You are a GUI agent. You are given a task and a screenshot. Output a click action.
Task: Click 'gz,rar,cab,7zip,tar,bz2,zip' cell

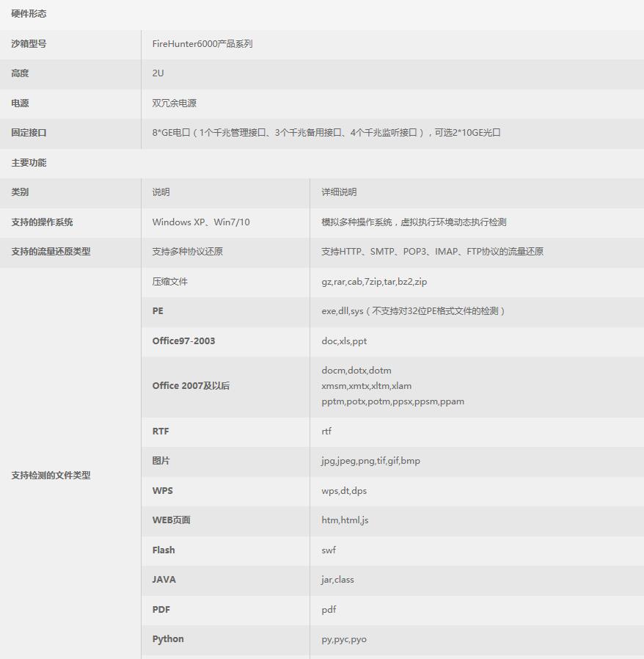click(374, 282)
